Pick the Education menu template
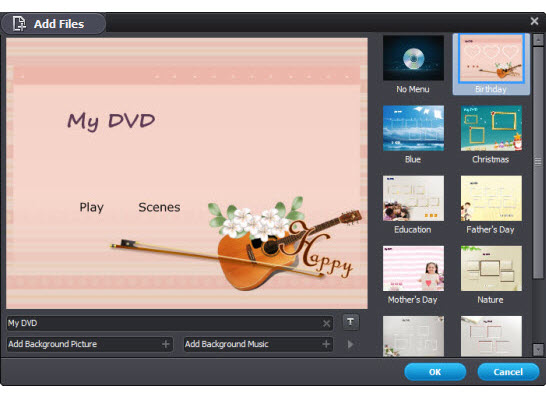The height and width of the screenshot is (396, 546). [413, 198]
